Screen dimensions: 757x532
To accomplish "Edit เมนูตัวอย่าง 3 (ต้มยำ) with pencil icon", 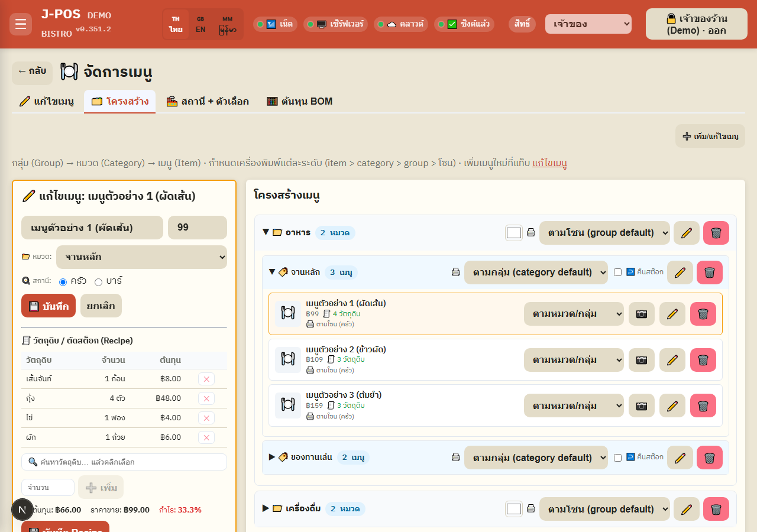I will coord(672,406).
